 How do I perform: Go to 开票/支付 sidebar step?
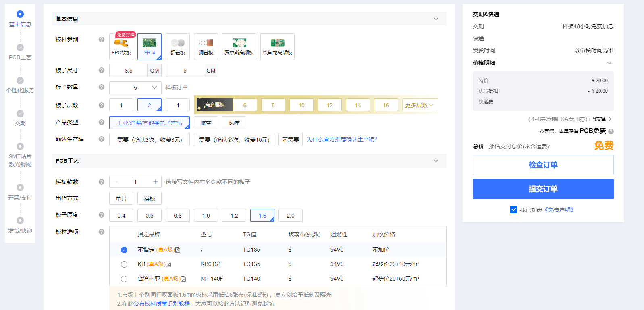coord(20,192)
